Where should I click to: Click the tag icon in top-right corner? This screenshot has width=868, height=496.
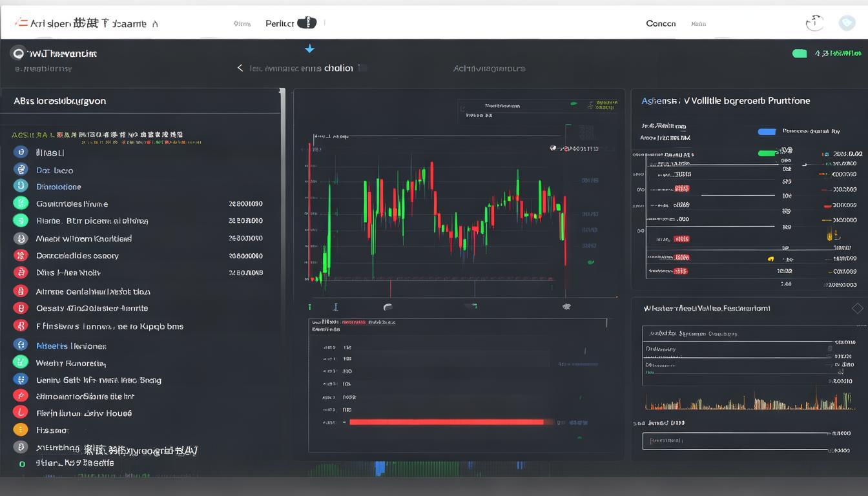point(847,23)
